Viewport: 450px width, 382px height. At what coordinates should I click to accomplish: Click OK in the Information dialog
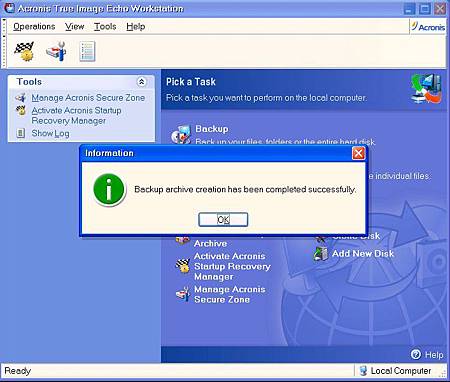pyautogui.click(x=223, y=219)
